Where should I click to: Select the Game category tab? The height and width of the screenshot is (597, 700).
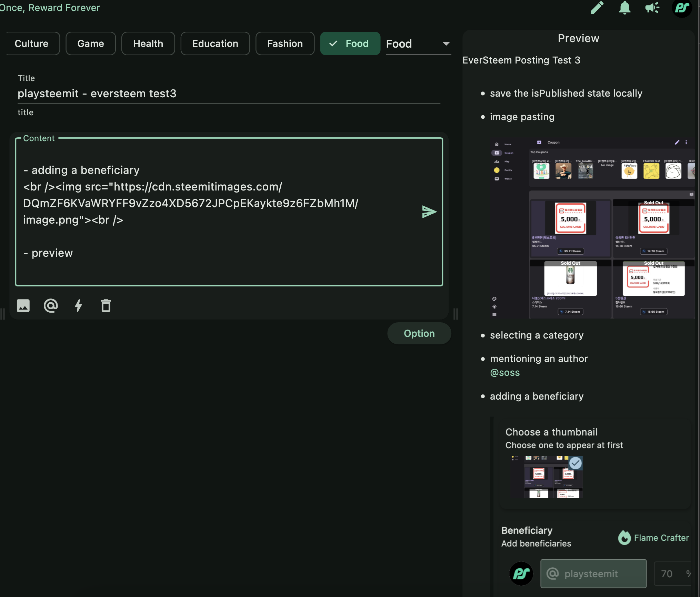[90, 43]
